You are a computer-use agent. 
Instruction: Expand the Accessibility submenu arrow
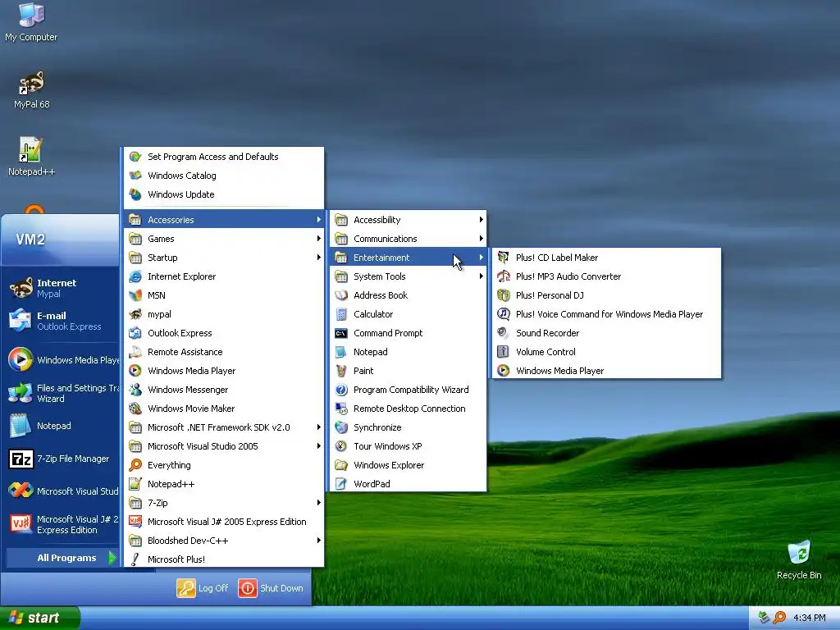[481, 220]
